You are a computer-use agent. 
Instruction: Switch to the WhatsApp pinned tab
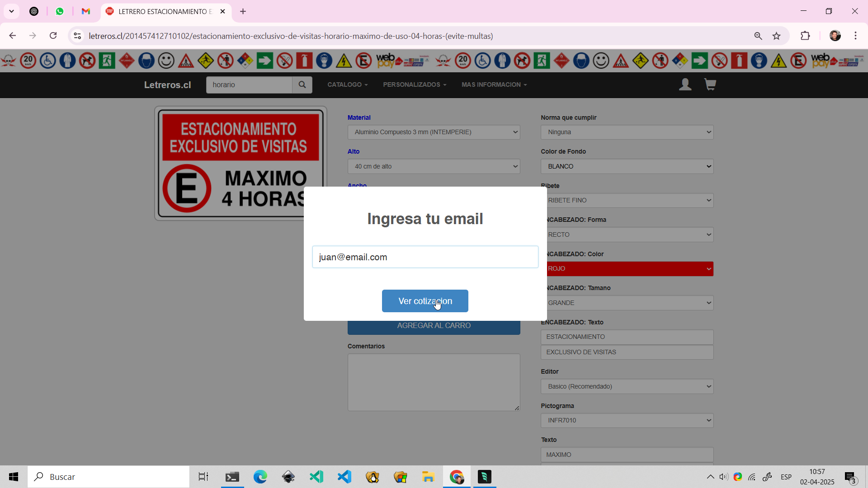pyautogui.click(x=60, y=11)
